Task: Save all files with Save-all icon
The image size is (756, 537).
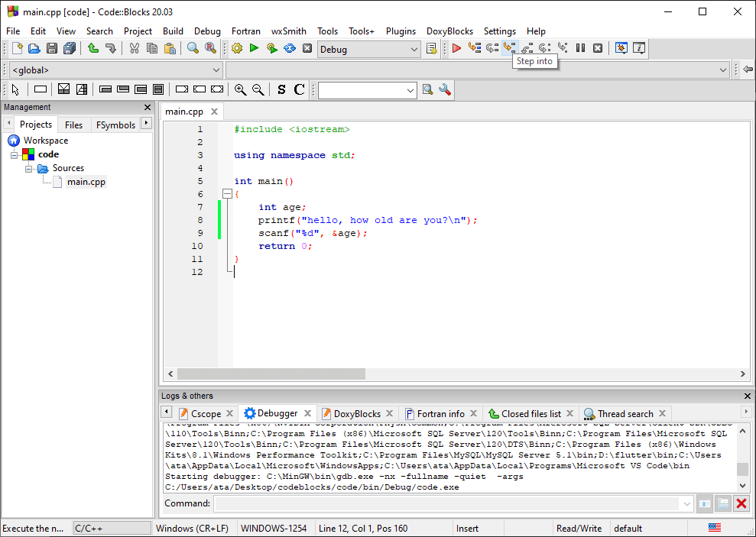Action: click(68, 47)
